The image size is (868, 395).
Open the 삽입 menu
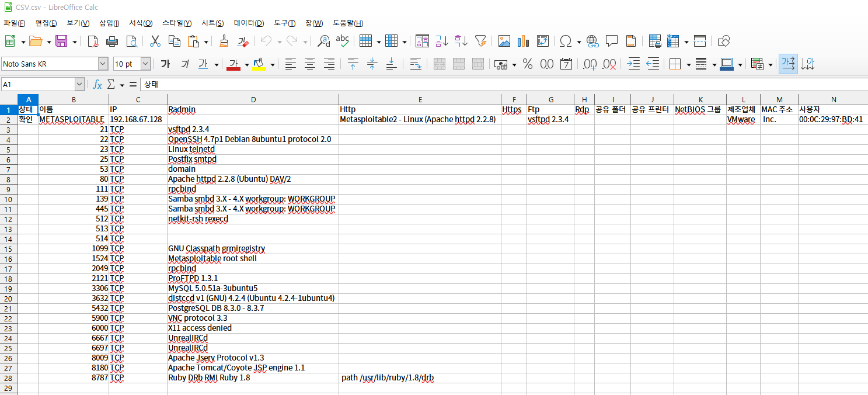(x=109, y=23)
